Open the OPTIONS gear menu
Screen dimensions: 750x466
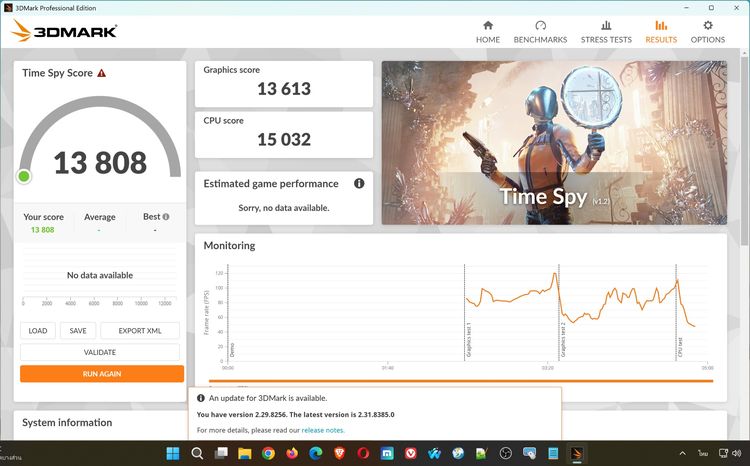pyautogui.click(x=708, y=31)
